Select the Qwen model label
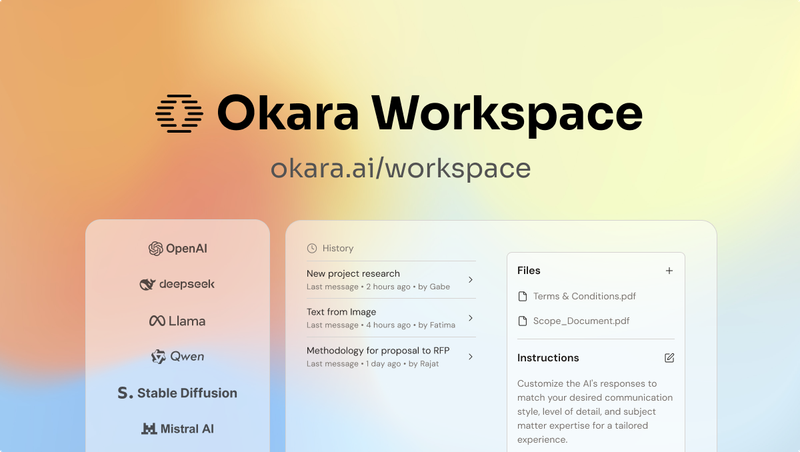 tap(187, 356)
